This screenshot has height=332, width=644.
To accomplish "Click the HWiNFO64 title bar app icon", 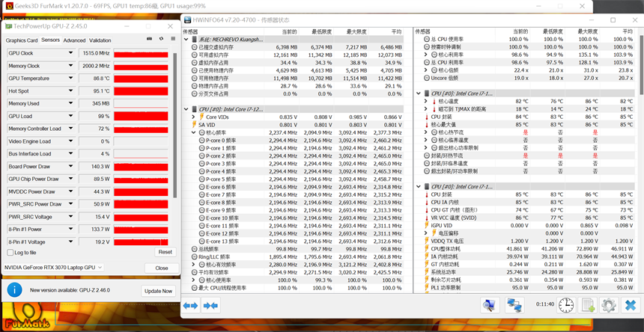I will pyautogui.click(x=187, y=20).
